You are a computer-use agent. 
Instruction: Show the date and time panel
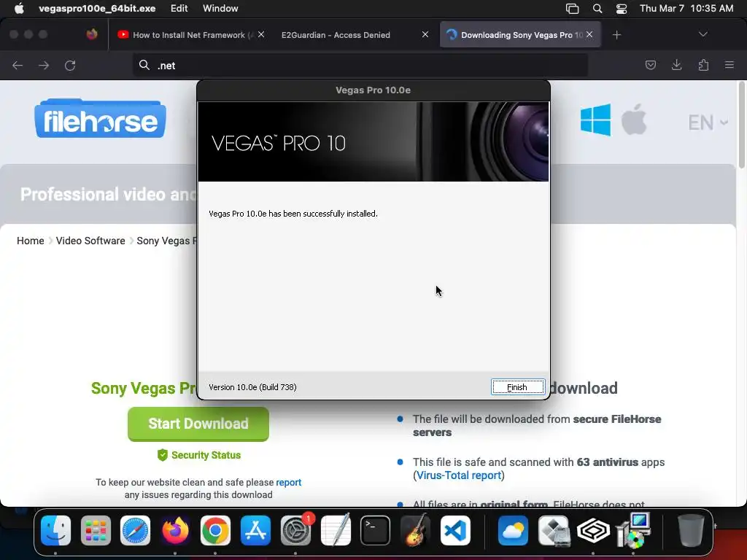(x=686, y=9)
